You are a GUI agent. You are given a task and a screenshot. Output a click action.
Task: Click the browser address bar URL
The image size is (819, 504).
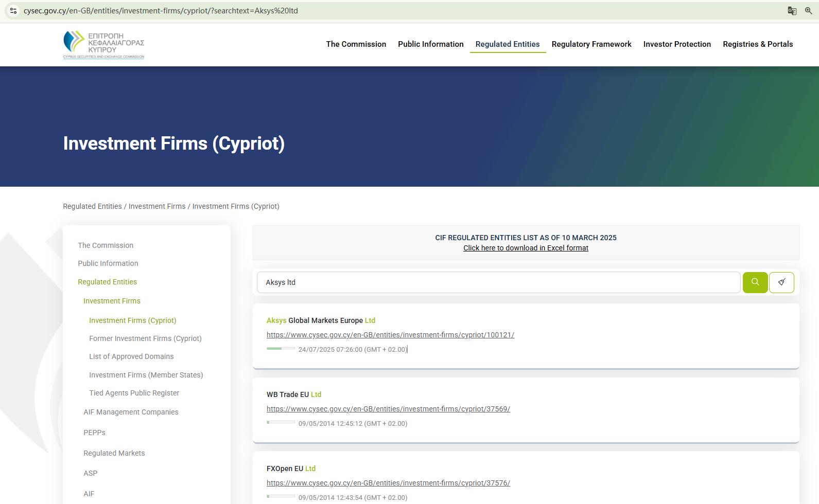click(161, 11)
